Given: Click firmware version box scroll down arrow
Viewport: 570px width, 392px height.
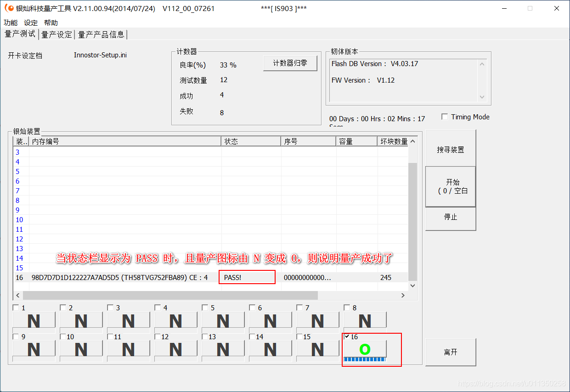Looking at the screenshot, I should click(x=482, y=97).
